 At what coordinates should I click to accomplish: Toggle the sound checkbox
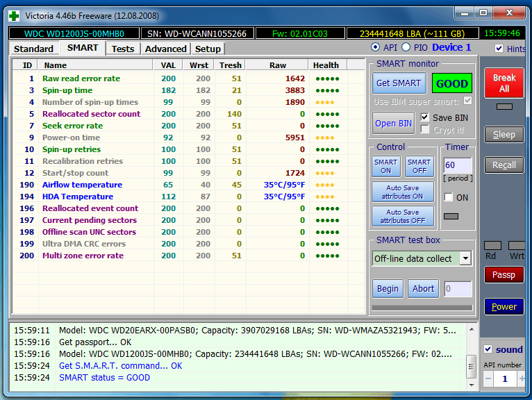488,349
